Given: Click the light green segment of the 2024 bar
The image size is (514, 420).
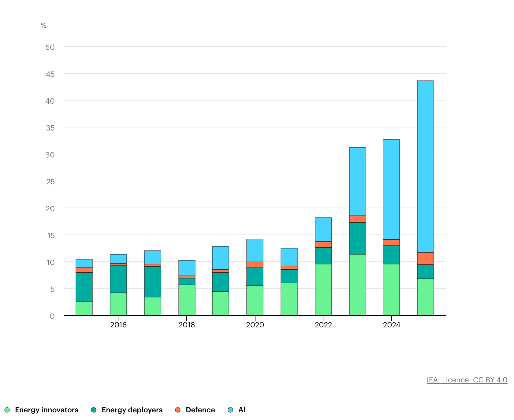Looking at the screenshot, I should click(x=391, y=290).
